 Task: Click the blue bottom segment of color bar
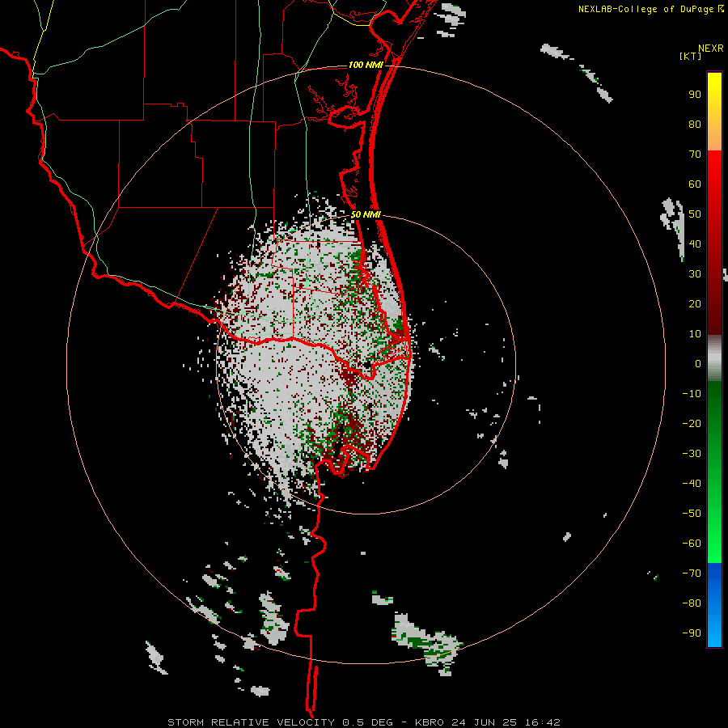coord(714,605)
